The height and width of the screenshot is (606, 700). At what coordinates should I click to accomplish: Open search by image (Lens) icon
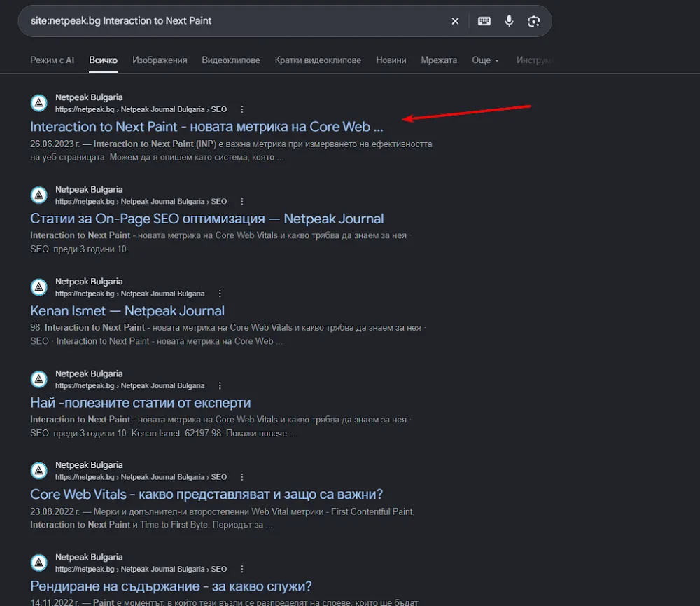[533, 21]
